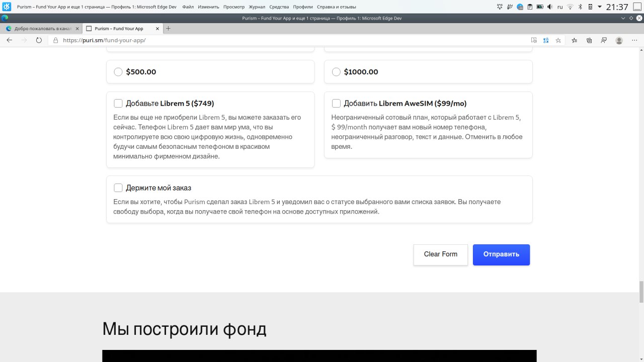Check the Добавьте Librem 5 ($749) box
This screenshot has height=362, width=644.
(x=118, y=104)
